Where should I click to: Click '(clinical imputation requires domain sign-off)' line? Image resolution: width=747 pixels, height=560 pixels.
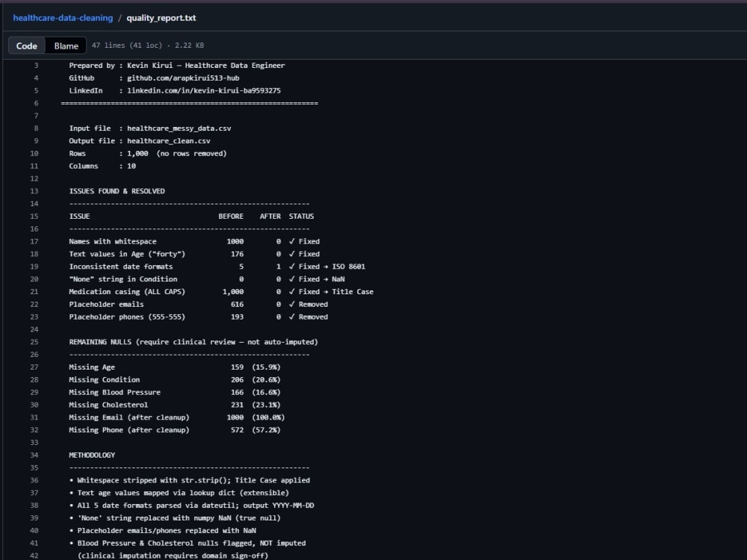click(x=173, y=556)
